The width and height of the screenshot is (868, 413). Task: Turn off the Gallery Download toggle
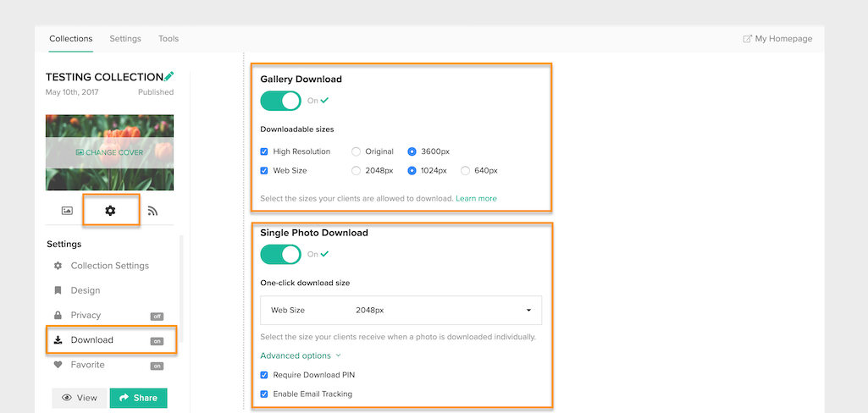click(280, 101)
